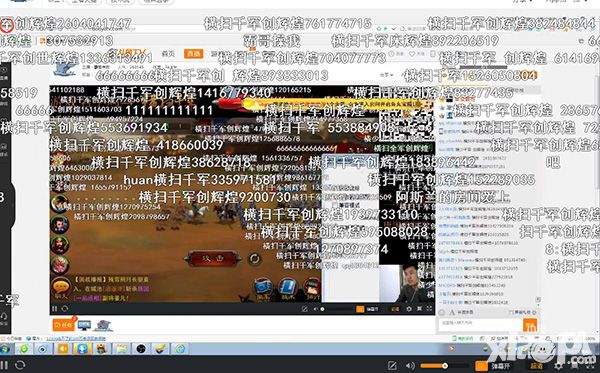Click headphone icon in left dark sidebar
Screen dimensions: 600x373
[x=4, y=317]
